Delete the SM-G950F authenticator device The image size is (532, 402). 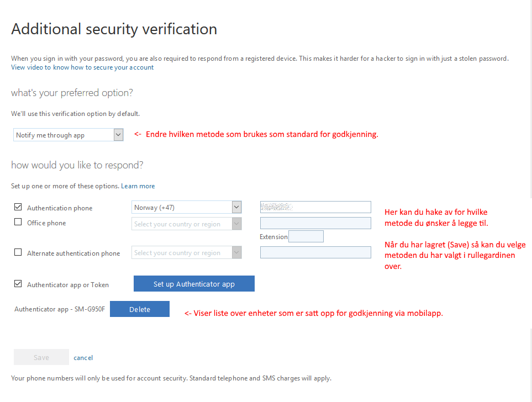(x=140, y=309)
